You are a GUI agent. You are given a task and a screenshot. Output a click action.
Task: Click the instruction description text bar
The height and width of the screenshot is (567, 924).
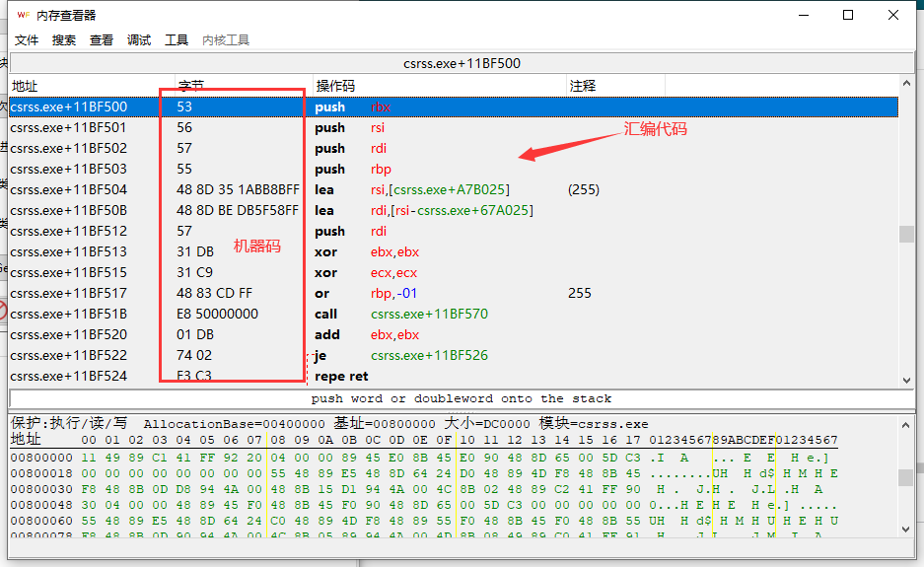click(462, 398)
